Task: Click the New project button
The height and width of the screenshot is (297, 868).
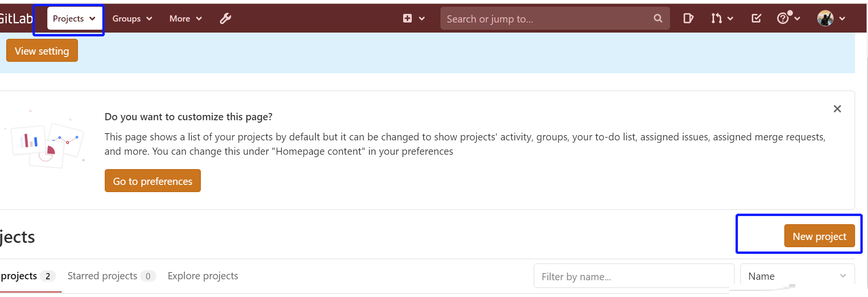Action: pos(819,236)
